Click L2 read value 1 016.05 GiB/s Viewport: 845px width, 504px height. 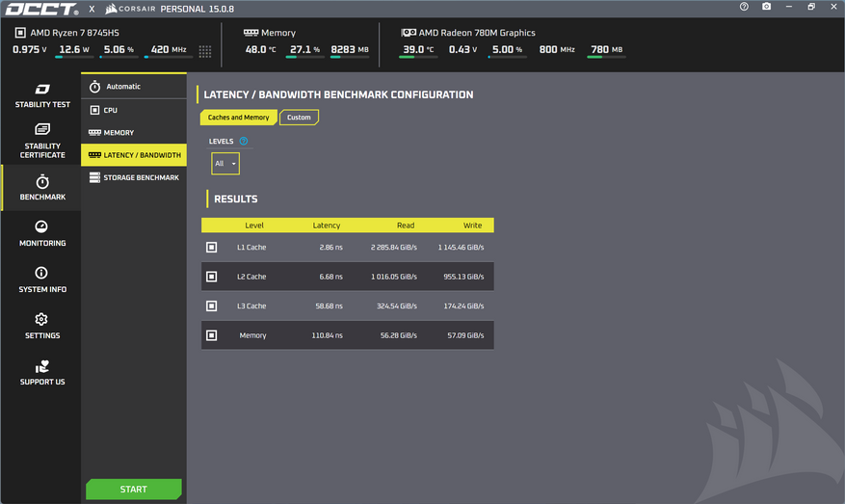[x=394, y=277]
